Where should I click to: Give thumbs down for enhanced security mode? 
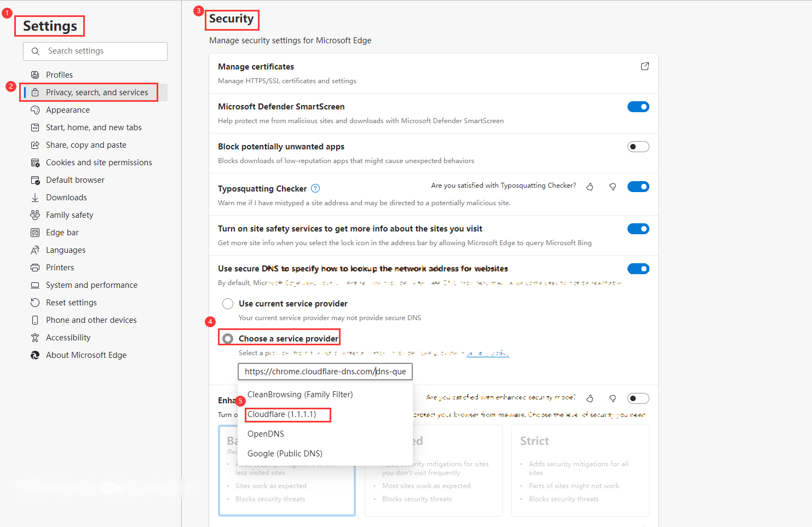tap(613, 398)
